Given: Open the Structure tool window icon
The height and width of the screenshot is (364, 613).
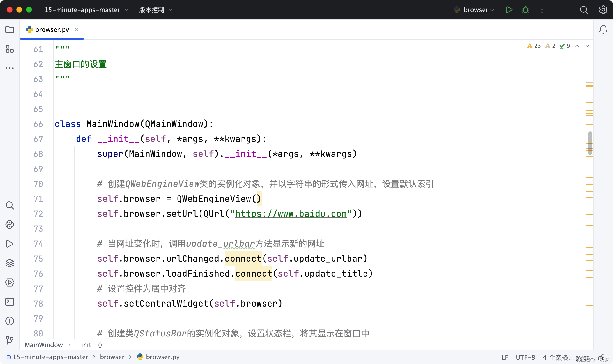Looking at the screenshot, I should (10, 49).
